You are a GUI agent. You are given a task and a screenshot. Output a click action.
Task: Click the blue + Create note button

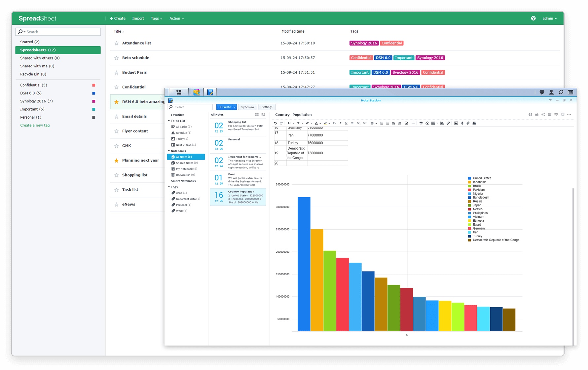click(225, 107)
